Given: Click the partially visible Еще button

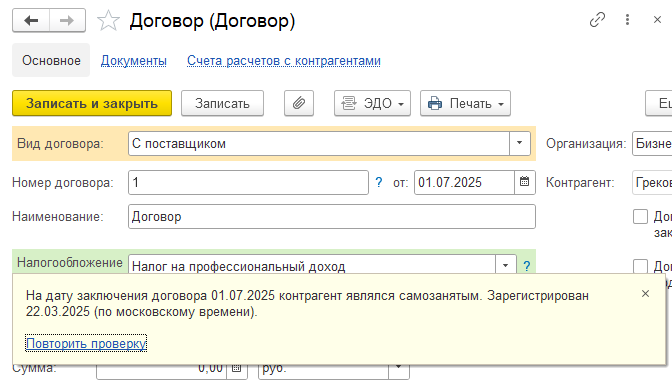Looking at the screenshot, I should coord(659,103).
